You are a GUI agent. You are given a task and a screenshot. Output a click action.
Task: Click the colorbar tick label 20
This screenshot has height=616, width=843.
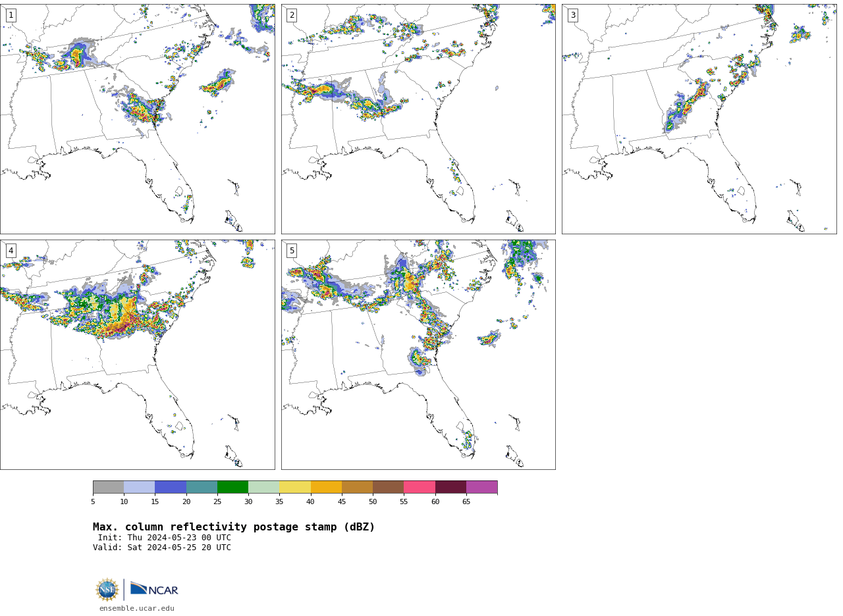tap(186, 502)
